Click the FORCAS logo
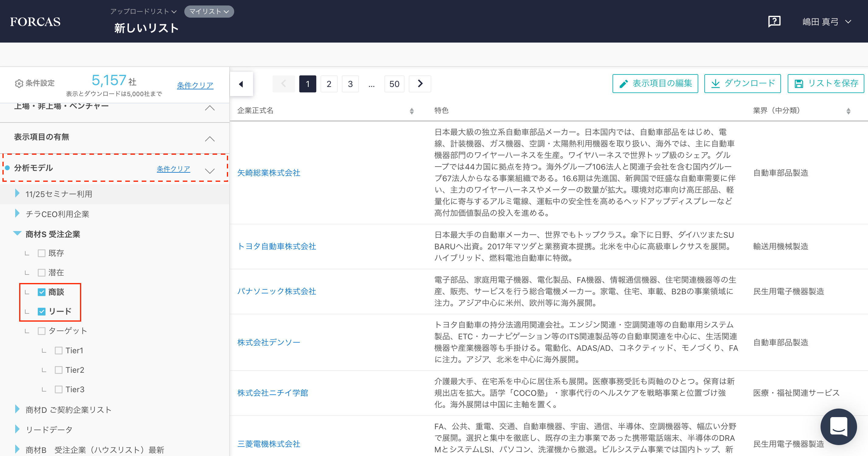Screen dimensions: 868x456 pyautogui.click(x=35, y=22)
